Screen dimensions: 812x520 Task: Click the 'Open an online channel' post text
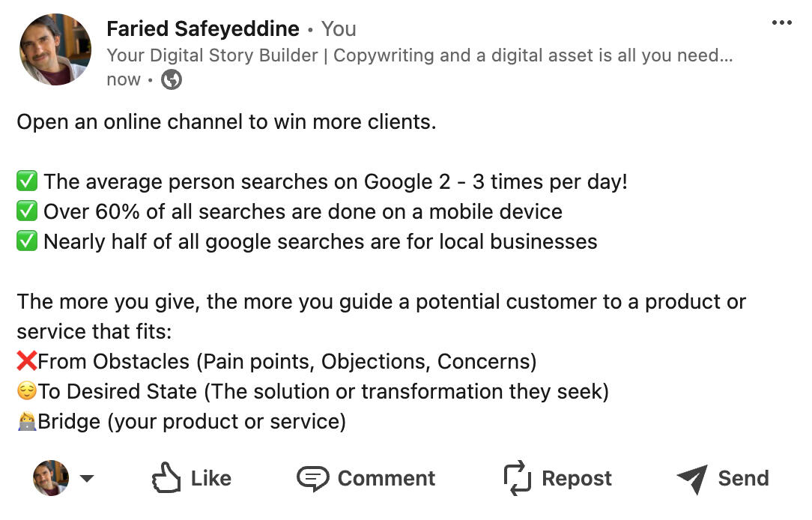226,122
